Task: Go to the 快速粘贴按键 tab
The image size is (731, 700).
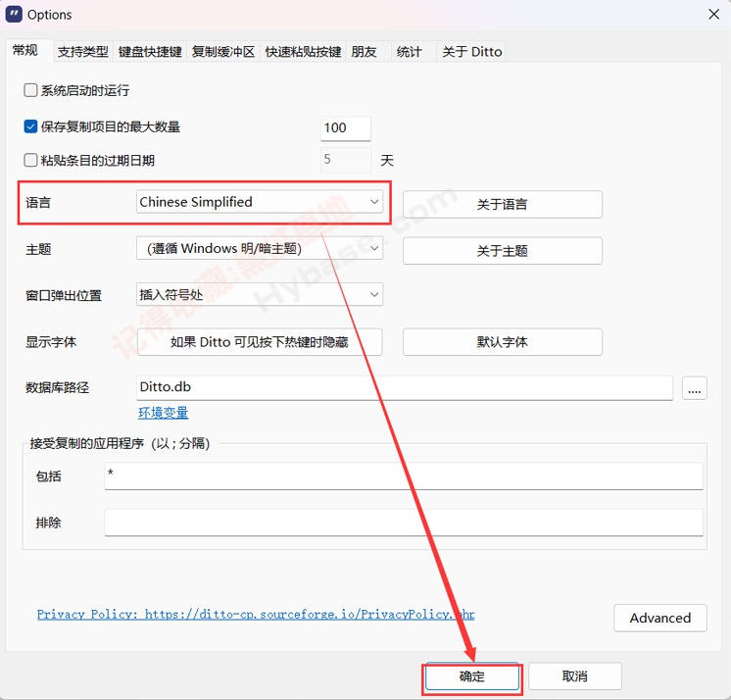Action: (303, 51)
